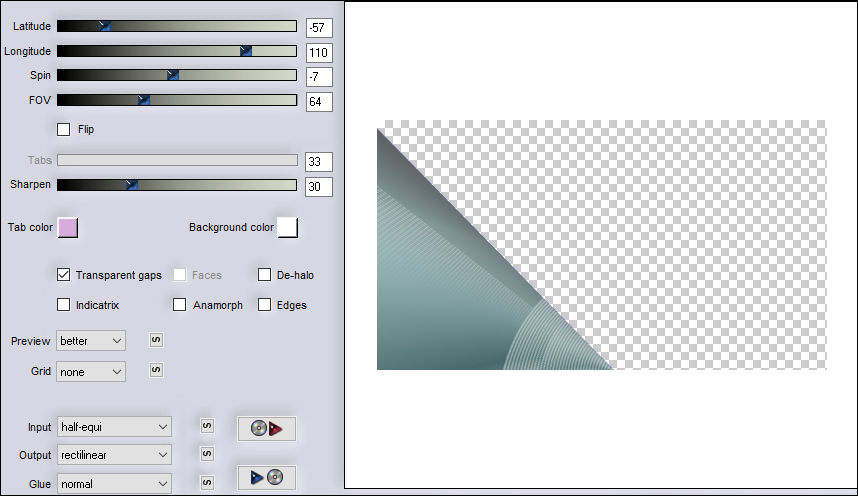The image size is (858, 496).
Task: Click the disc-to-play load preset icon button
Action: click(x=266, y=429)
